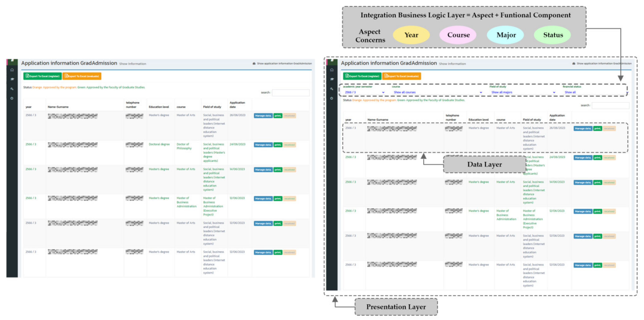Image resolution: width=644 pixels, height=320 pixels.
Task: Click orange Export To Excel (evaluate) in right screenshot
Action: (402, 76)
